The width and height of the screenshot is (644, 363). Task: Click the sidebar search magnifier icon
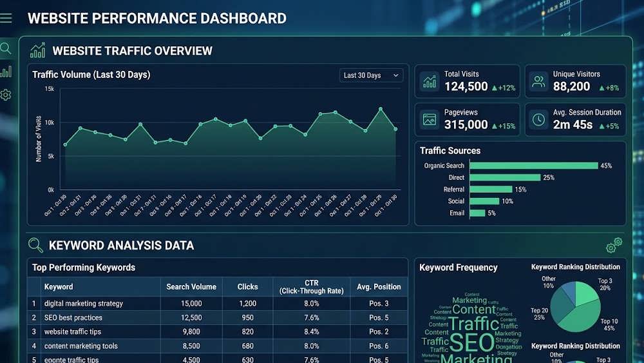tap(5, 48)
